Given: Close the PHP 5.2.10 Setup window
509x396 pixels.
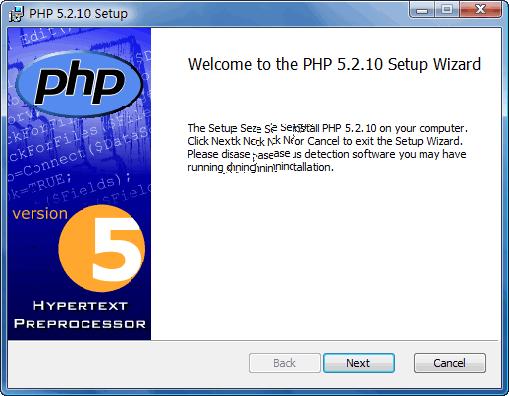Looking at the screenshot, I should click(x=480, y=10).
